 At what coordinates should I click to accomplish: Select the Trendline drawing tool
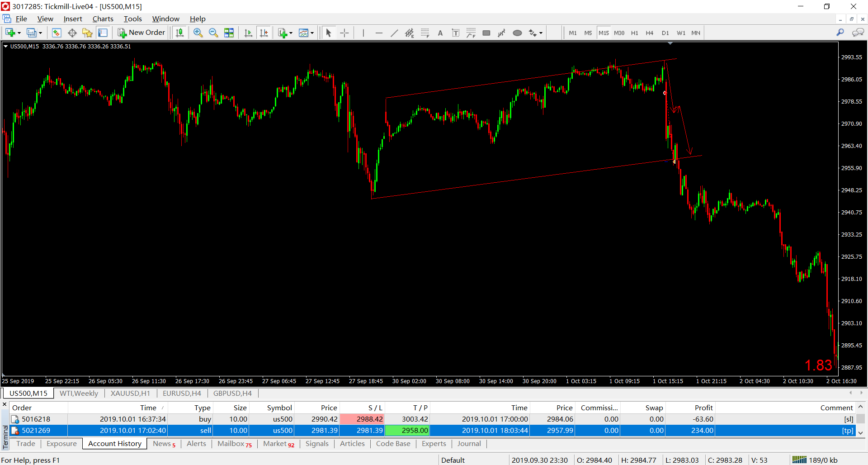pyautogui.click(x=394, y=33)
